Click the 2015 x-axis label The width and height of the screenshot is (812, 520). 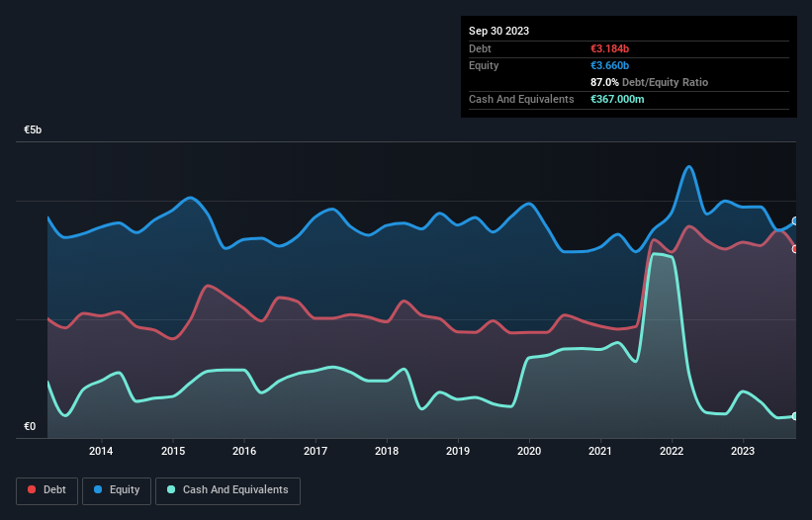click(173, 451)
